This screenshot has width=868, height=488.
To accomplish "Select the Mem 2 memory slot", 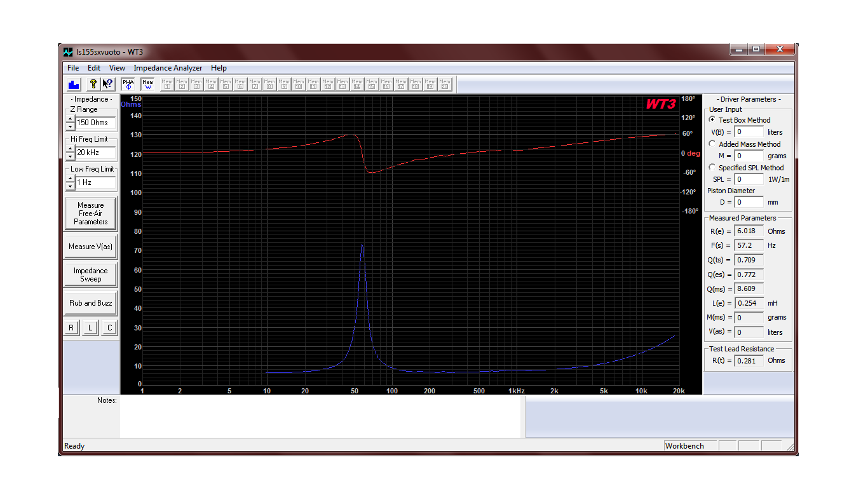I will pos(182,84).
